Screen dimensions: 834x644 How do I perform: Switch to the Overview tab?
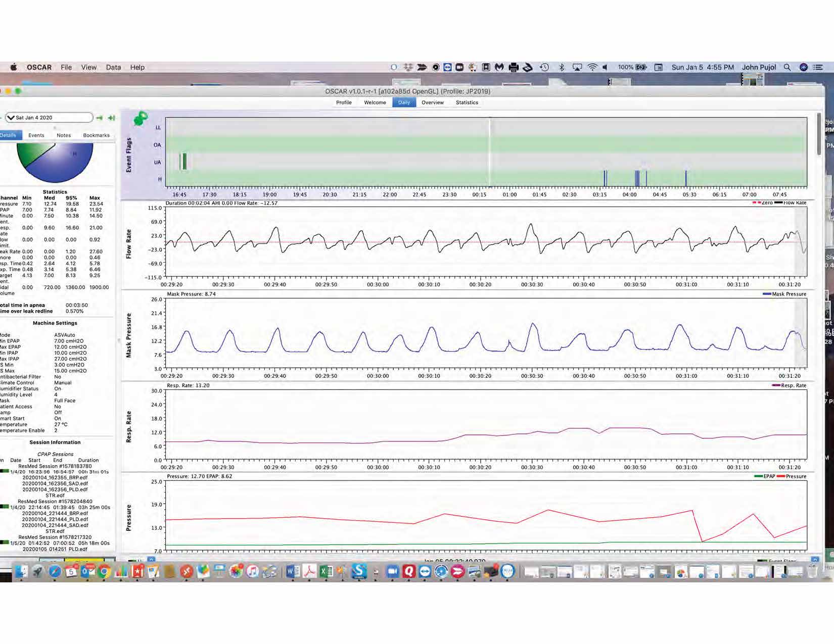click(433, 103)
